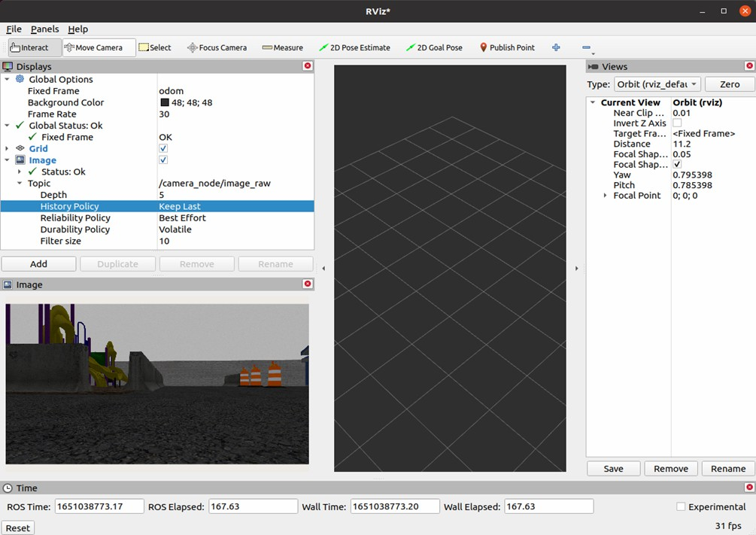Click the Reset time button
Screen dimensions: 756x535
(x=18, y=527)
